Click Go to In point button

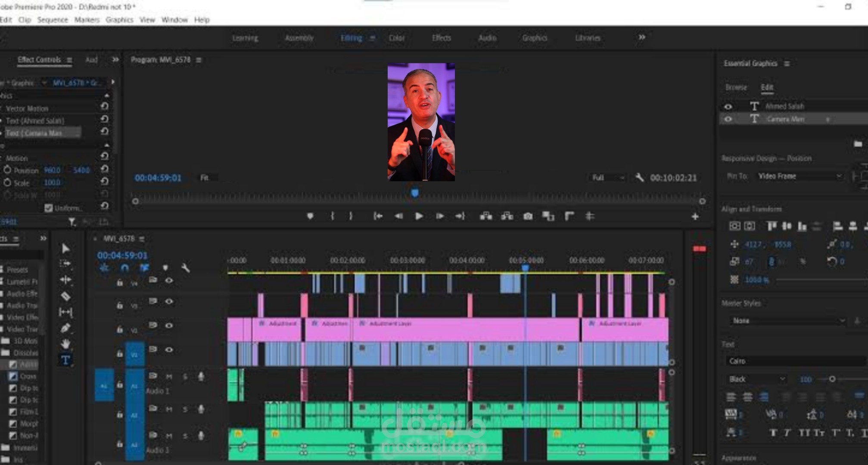click(x=378, y=216)
